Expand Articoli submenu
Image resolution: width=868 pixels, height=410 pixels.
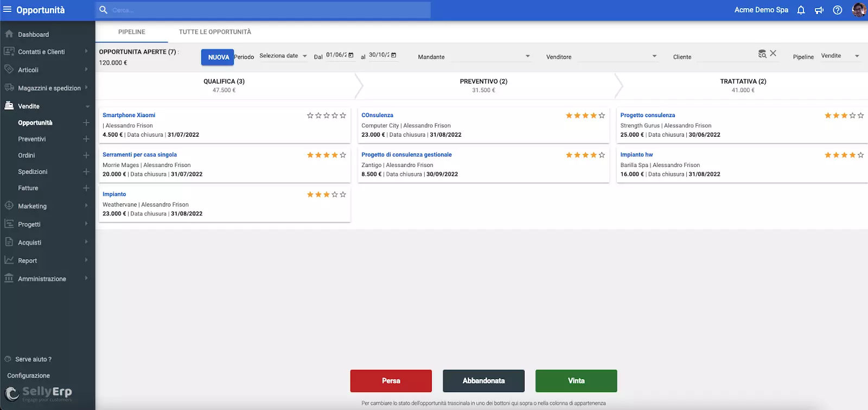coord(86,69)
